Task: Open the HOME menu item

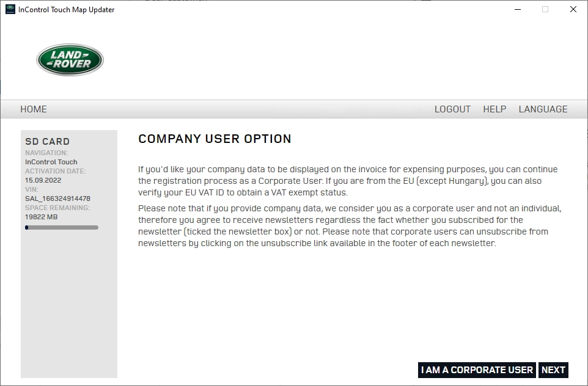Action: point(34,109)
